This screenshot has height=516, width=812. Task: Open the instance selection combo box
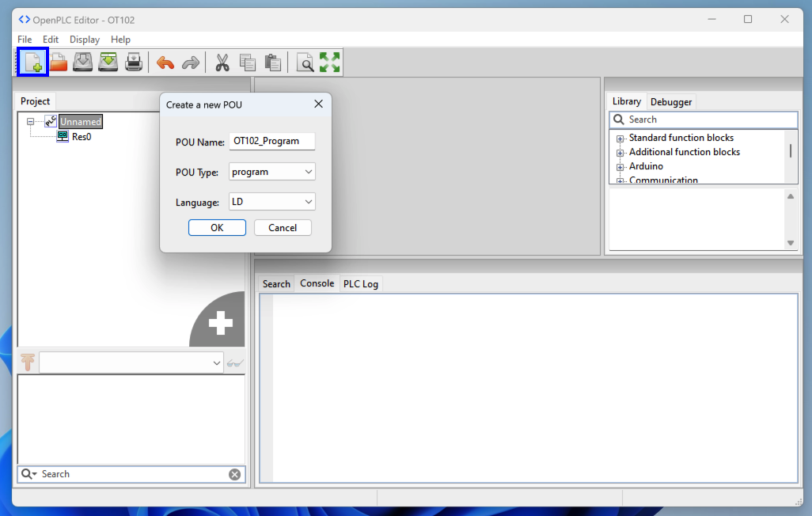coord(131,362)
